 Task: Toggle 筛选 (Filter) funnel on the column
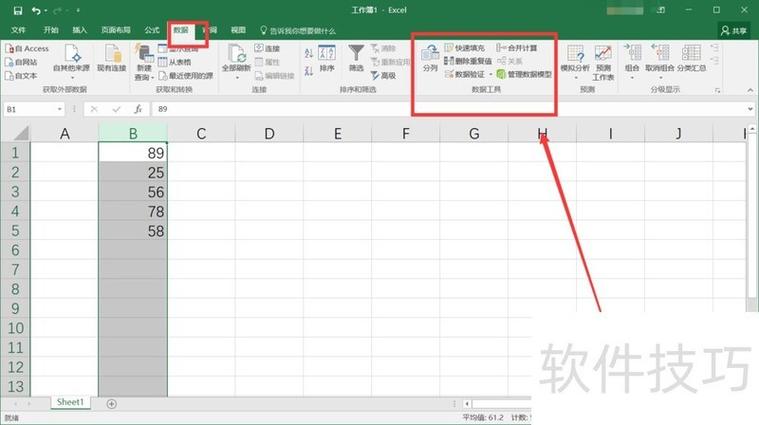point(356,59)
